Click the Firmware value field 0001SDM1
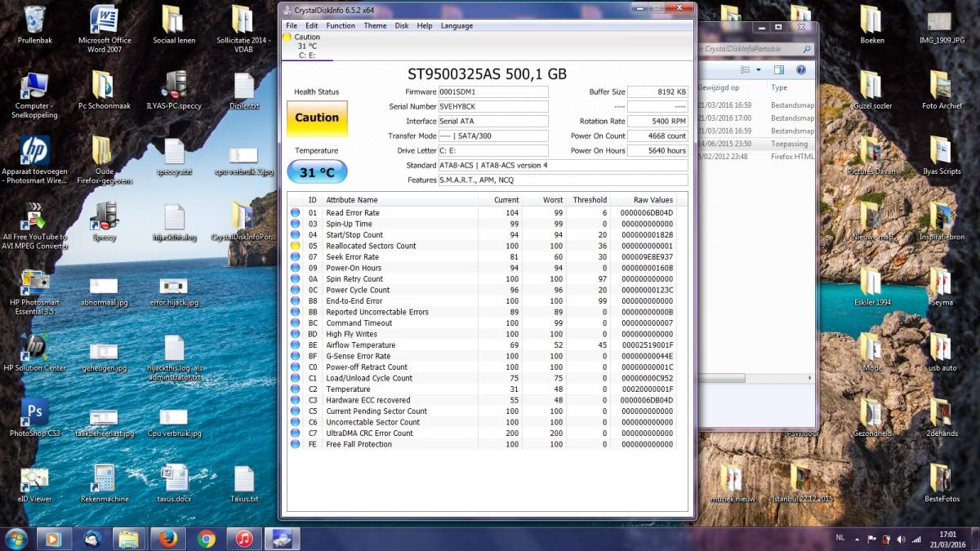 [493, 92]
